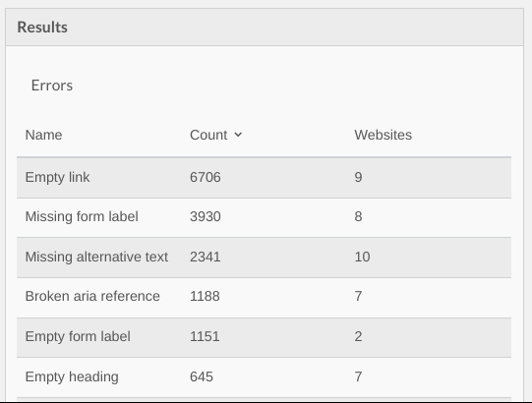Click the Errors section title

[x=52, y=86]
